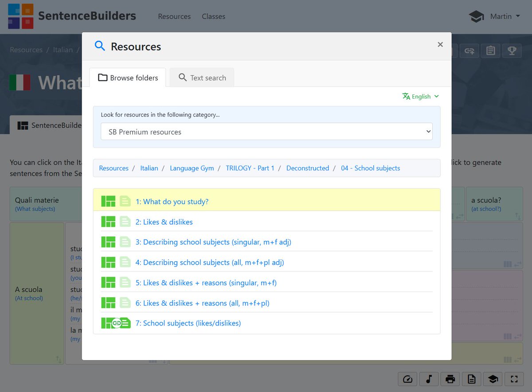Click the document icon for '2: Likes & dislikes'
This screenshot has width=532, height=392.
125,222
